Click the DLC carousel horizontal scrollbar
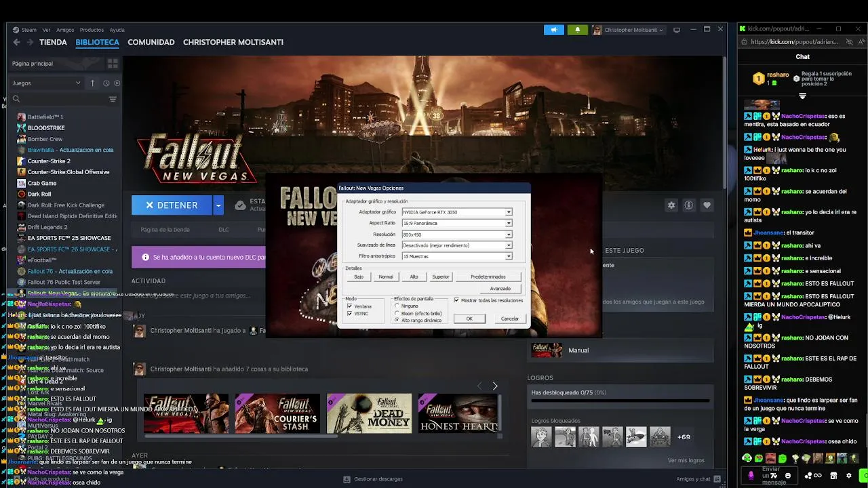The height and width of the screenshot is (488, 868). coord(241,435)
